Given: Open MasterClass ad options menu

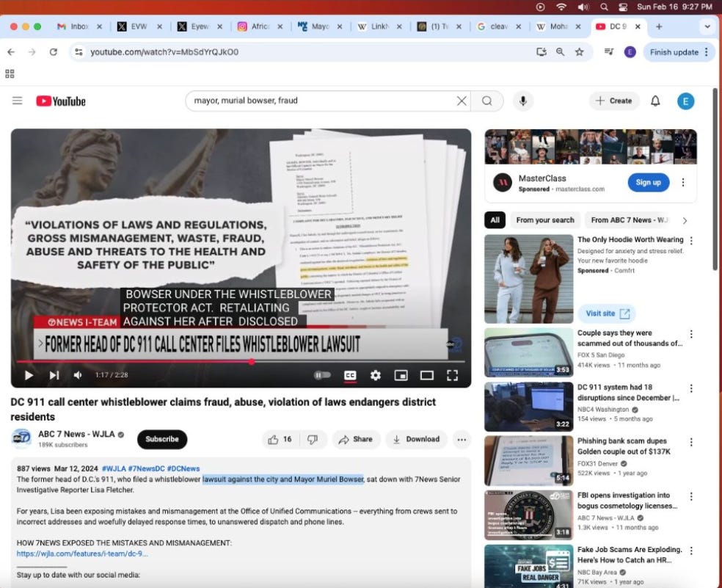Looking at the screenshot, I should (x=683, y=183).
